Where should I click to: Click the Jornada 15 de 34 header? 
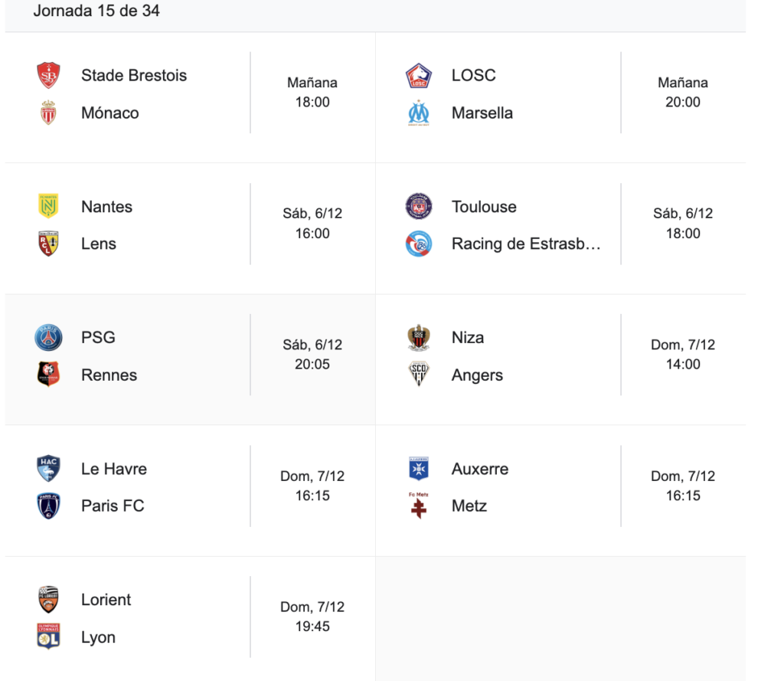[96, 11]
